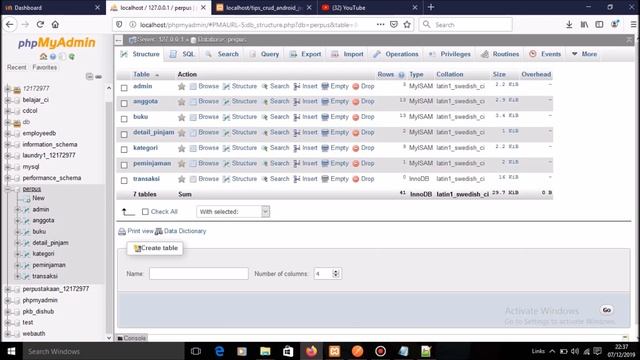Switch to the Privileges tab
The height and width of the screenshot is (360, 640).
coord(450,54)
